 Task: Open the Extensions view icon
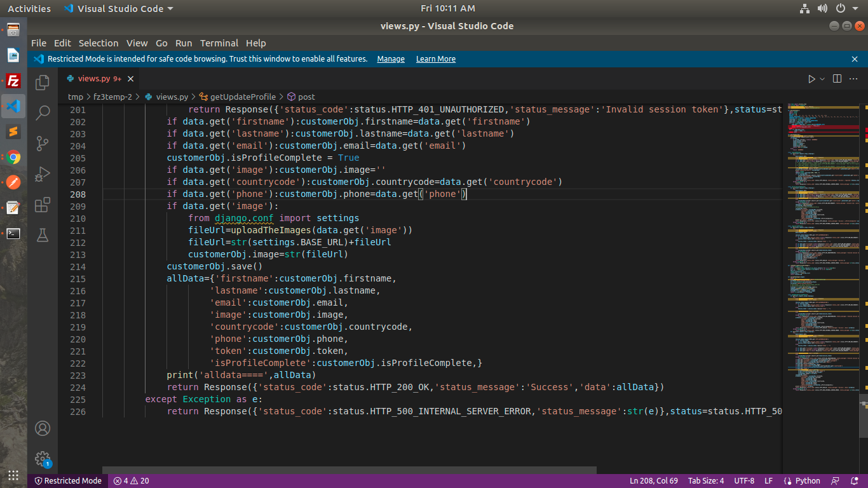click(x=43, y=205)
